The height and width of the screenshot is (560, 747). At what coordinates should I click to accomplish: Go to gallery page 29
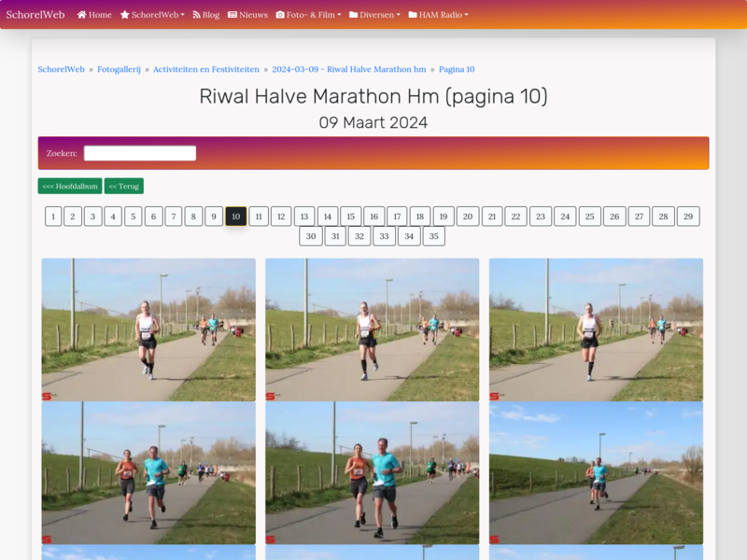coord(688,217)
